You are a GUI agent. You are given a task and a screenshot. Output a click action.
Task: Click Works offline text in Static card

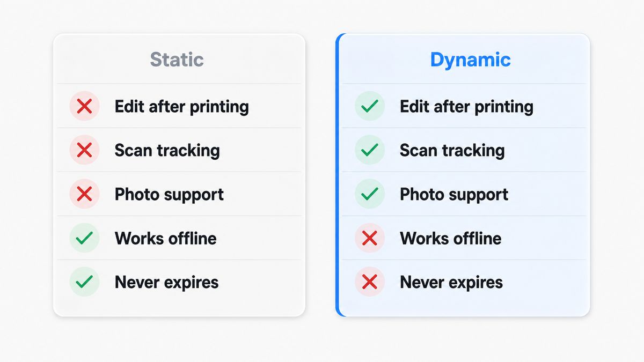[x=166, y=238]
